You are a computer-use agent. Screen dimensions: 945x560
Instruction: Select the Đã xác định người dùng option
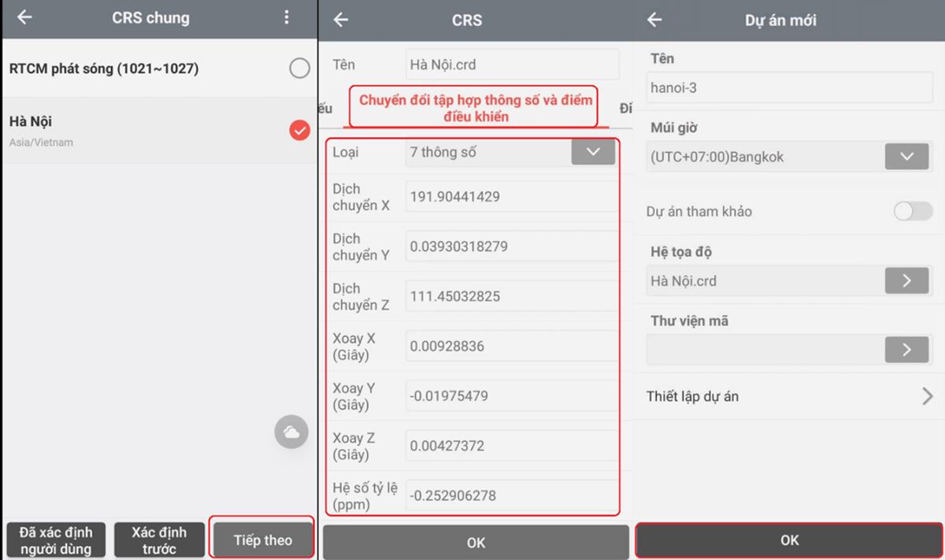click(x=55, y=540)
